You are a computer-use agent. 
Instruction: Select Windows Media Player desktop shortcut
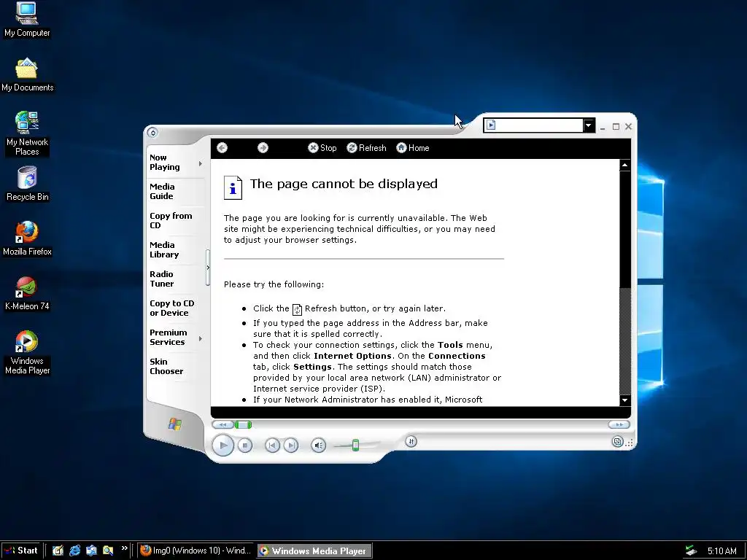27,352
